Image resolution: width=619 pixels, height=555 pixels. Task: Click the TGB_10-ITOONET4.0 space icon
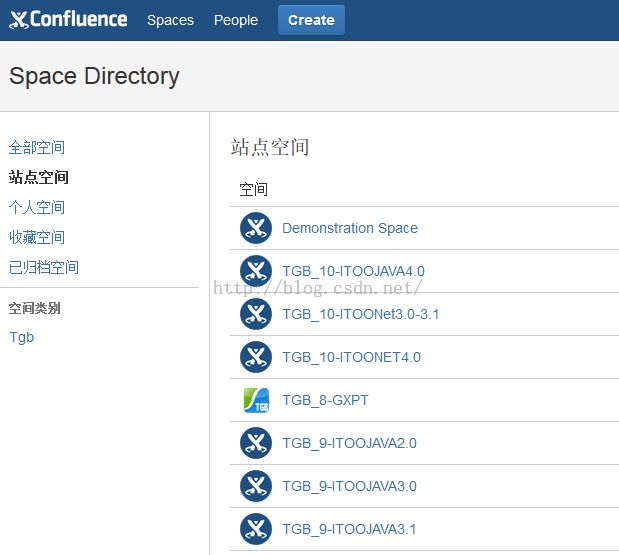[256, 357]
